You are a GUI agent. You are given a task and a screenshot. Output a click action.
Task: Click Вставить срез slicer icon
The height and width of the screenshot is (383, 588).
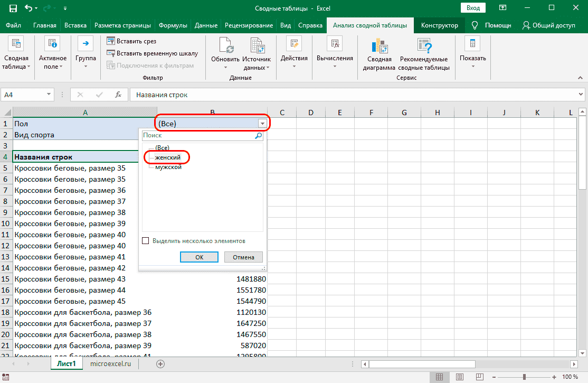coord(111,41)
